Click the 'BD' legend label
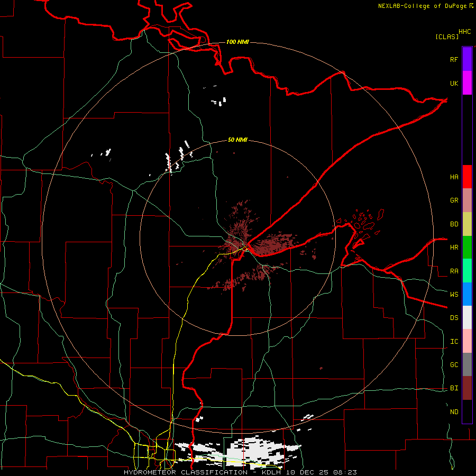 click(x=454, y=224)
